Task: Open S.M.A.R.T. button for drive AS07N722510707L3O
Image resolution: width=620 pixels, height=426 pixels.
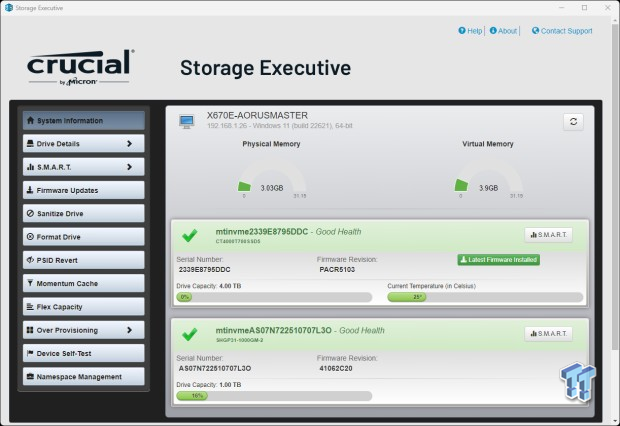Action: click(x=548, y=334)
